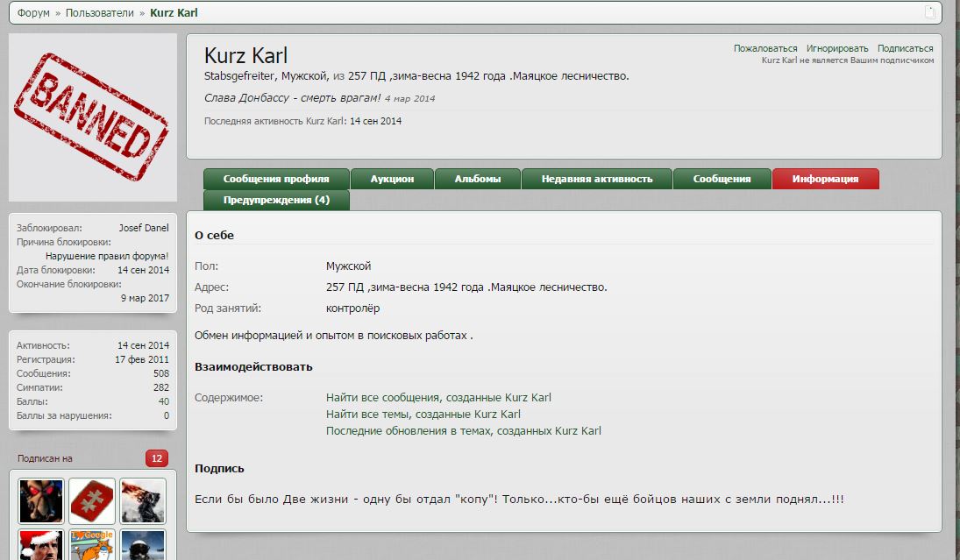Click the Пол value Мужской
The width and height of the screenshot is (960, 560).
pyautogui.click(x=348, y=266)
